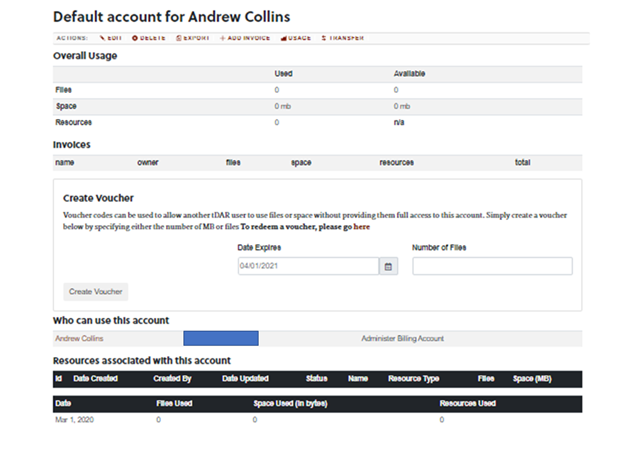The height and width of the screenshot is (455, 624).
Task: Click the 'Invoices' section heading
Action: (x=72, y=145)
